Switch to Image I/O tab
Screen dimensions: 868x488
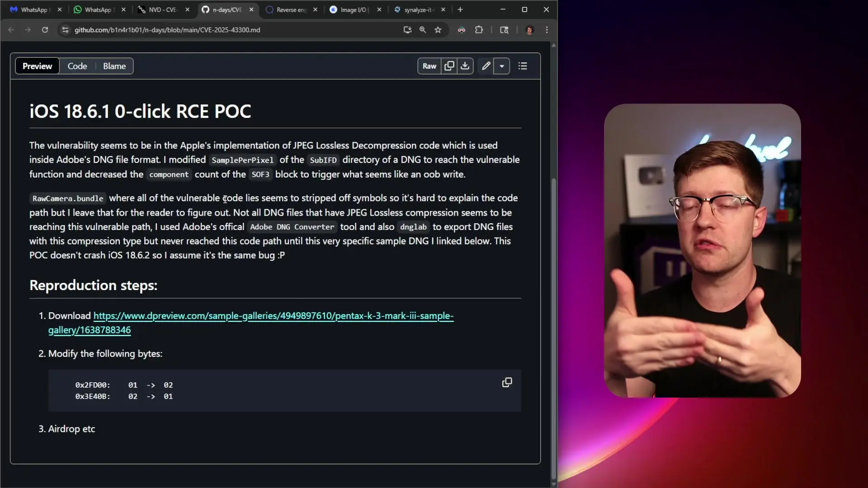[x=354, y=9]
